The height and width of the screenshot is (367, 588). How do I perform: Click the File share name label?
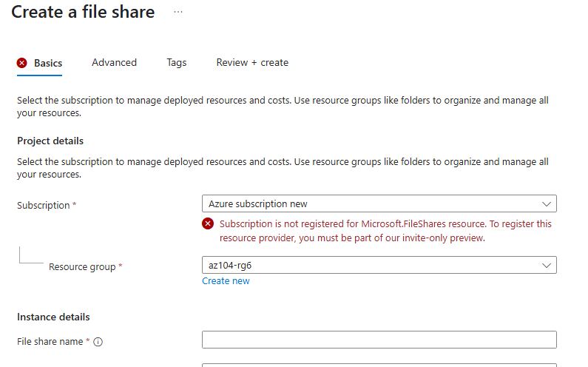click(x=50, y=342)
